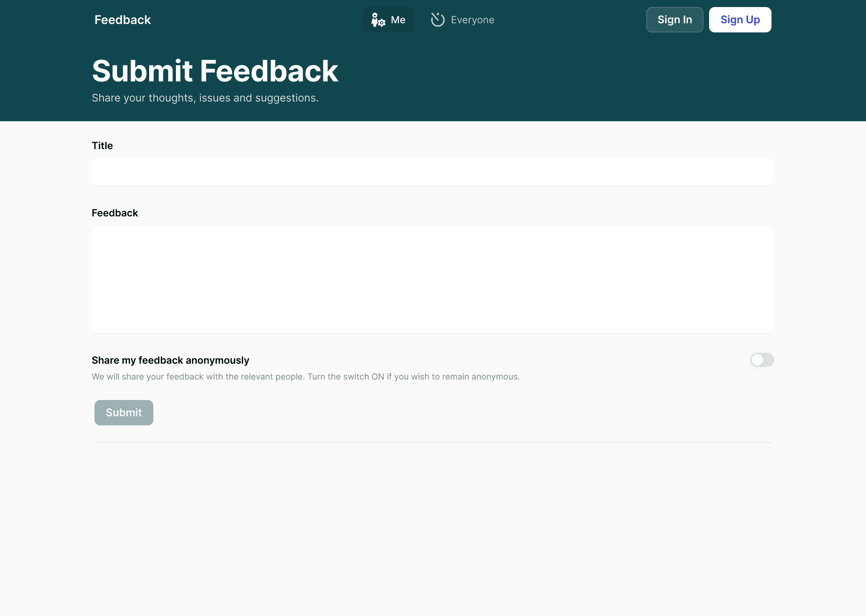Submit the feedback form
866x616 pixels.
click(124, 412)
